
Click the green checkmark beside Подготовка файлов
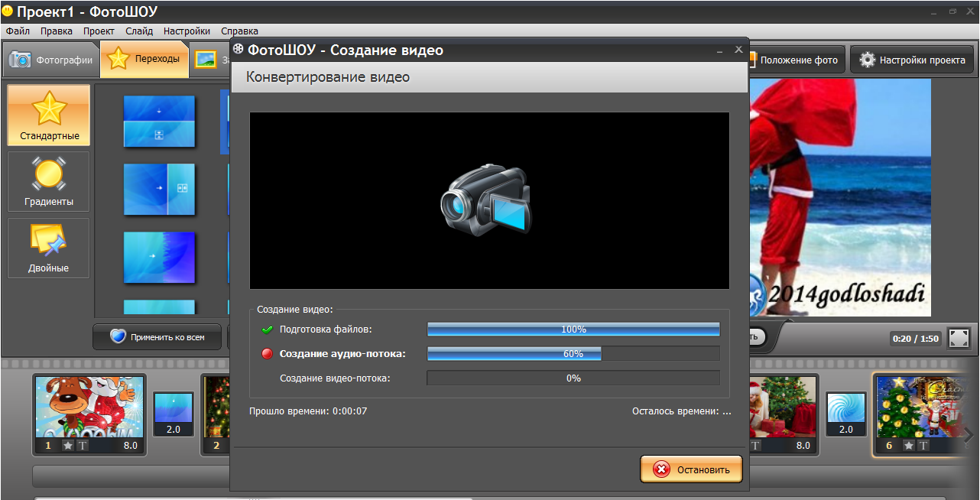point(267,330)
